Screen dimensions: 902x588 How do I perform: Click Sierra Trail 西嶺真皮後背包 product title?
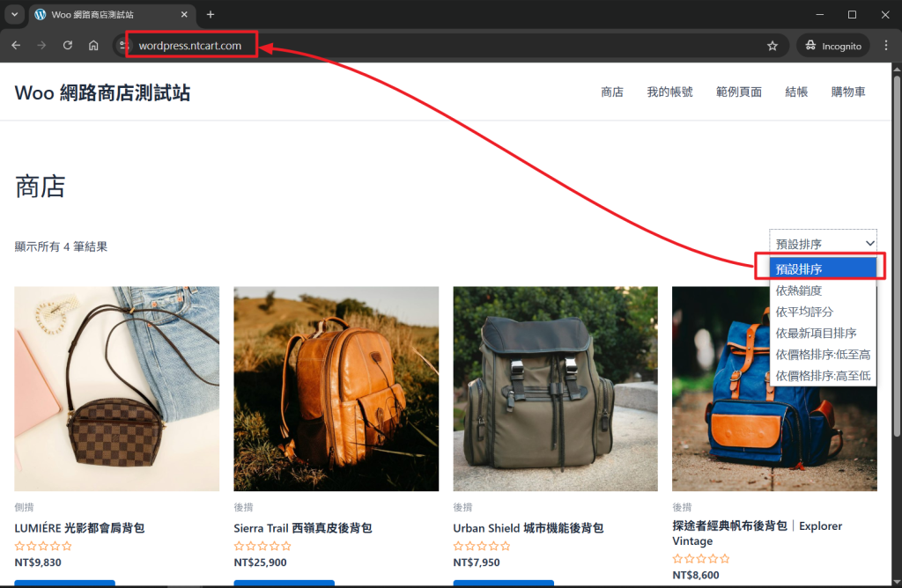pyautogui.click(x=303, y=527)
